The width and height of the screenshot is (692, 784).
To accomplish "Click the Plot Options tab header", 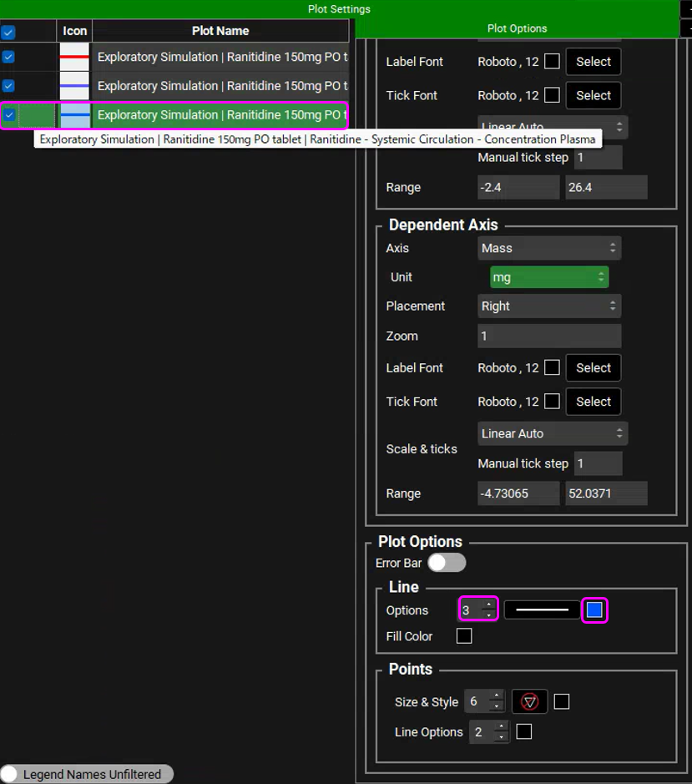I will point(517,28).
